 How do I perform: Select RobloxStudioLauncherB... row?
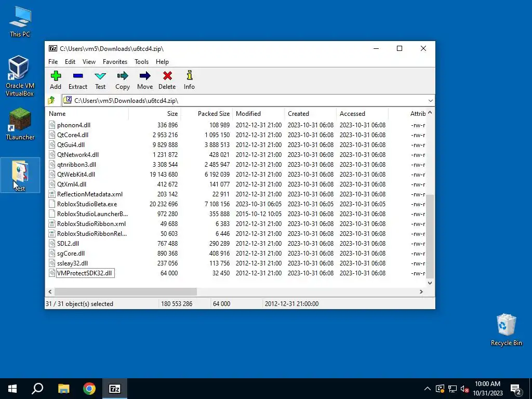[x=235, y=214]
